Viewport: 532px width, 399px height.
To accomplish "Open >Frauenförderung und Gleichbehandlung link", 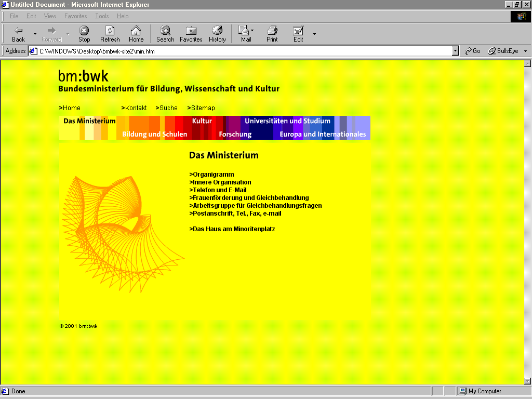I will 249,198.
